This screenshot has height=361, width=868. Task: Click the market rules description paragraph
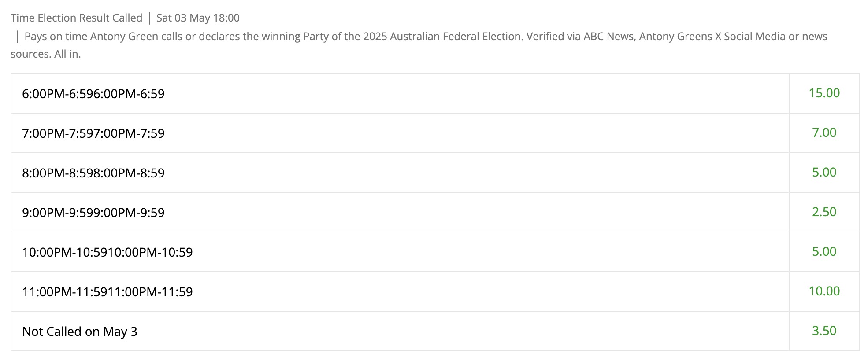pos(419,45)
